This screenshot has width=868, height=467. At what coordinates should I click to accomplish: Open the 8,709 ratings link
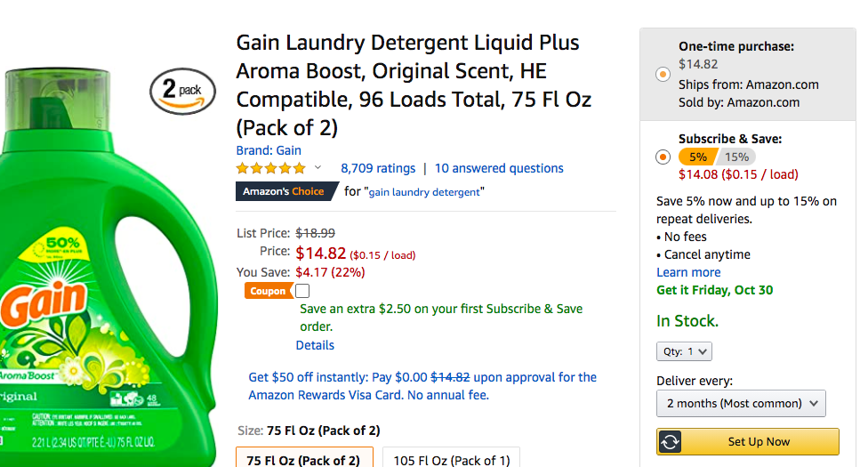click(x=378, y=168)
